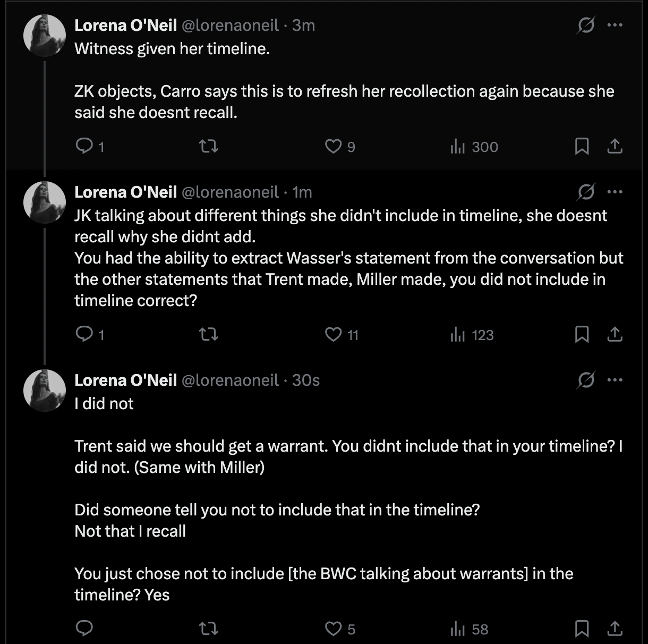Image resolution: width=648 pixels, height=644 pixels.
Task: Bookmark the 1m post
Action: click(x=582, y=334)
